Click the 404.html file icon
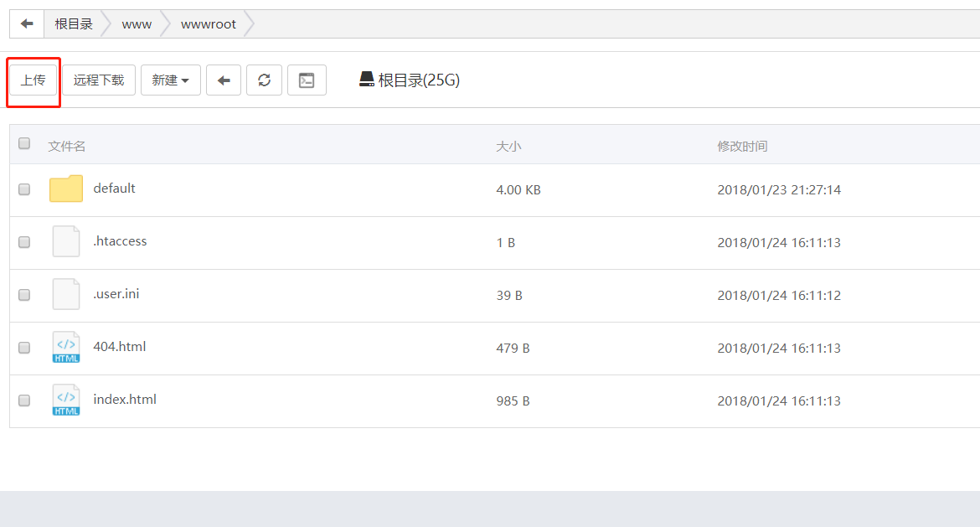The width and height of the screenshot is (980, 527). (66, 347)
